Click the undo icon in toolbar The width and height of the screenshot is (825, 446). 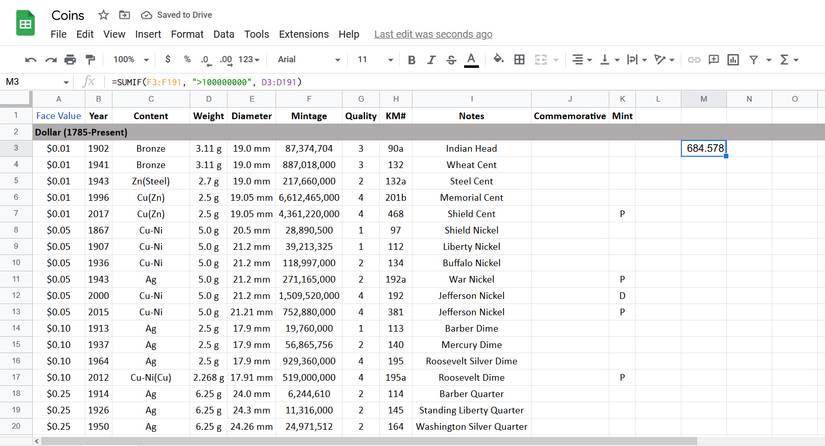(x=31, y=60)
